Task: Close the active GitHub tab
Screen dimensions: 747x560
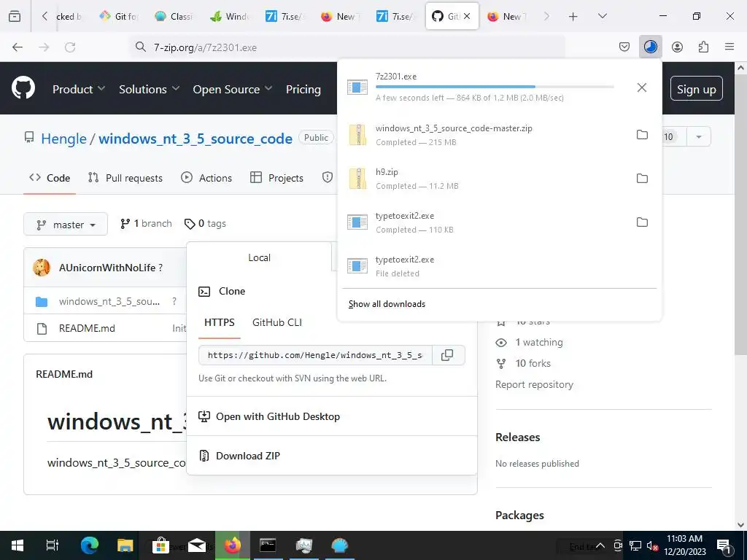Action: 467,16
